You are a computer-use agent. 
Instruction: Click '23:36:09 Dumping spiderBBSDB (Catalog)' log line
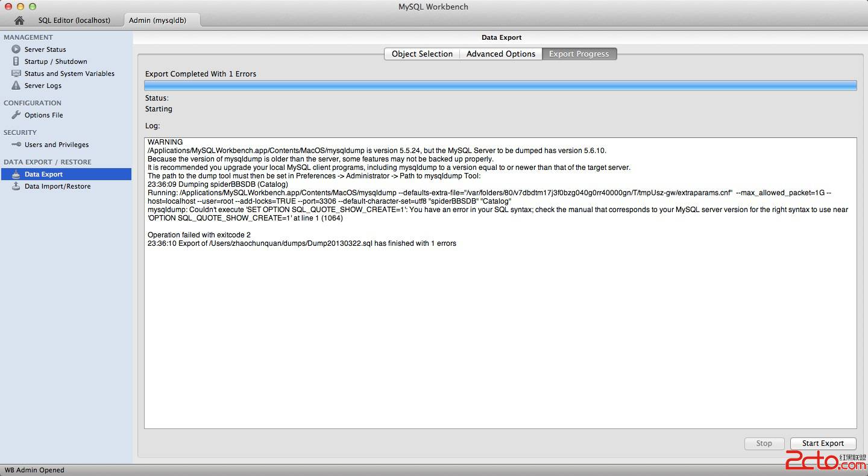(218, 184)
